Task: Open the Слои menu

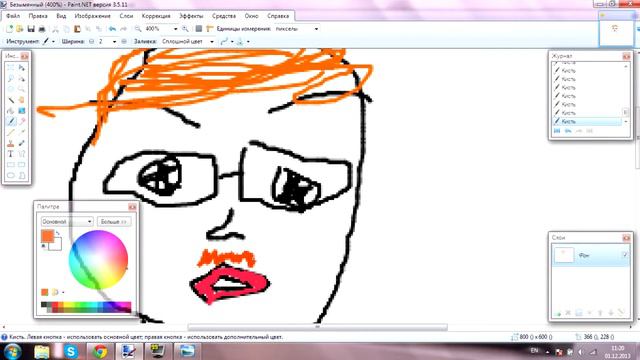Action: [126, 16]
